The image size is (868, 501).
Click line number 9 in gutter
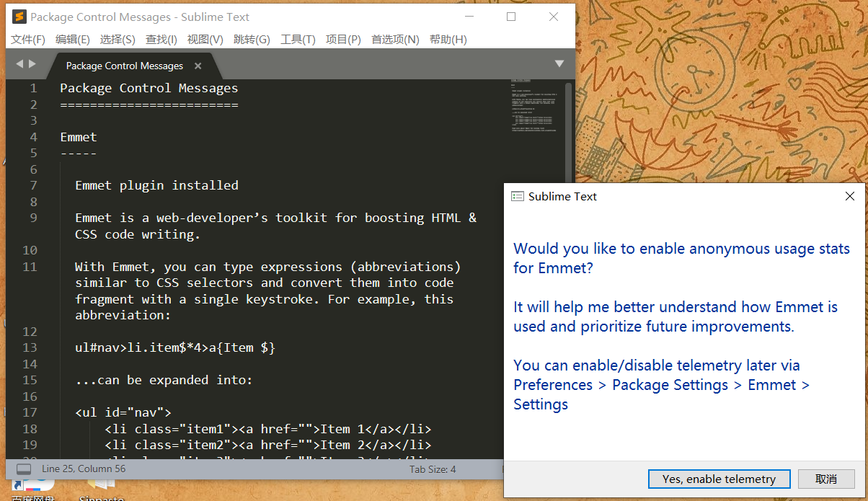tap(33, 218)
